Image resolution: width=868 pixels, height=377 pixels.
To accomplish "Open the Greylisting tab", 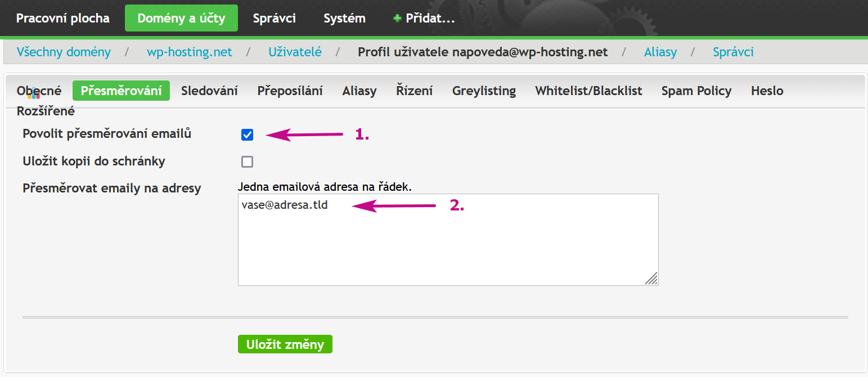I will coord(484,91).
